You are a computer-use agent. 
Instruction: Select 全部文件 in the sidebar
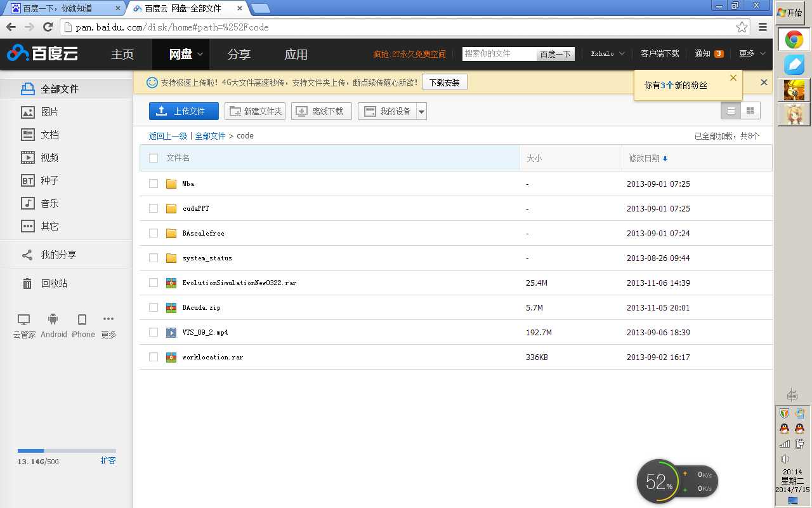(x=67, y=89)
